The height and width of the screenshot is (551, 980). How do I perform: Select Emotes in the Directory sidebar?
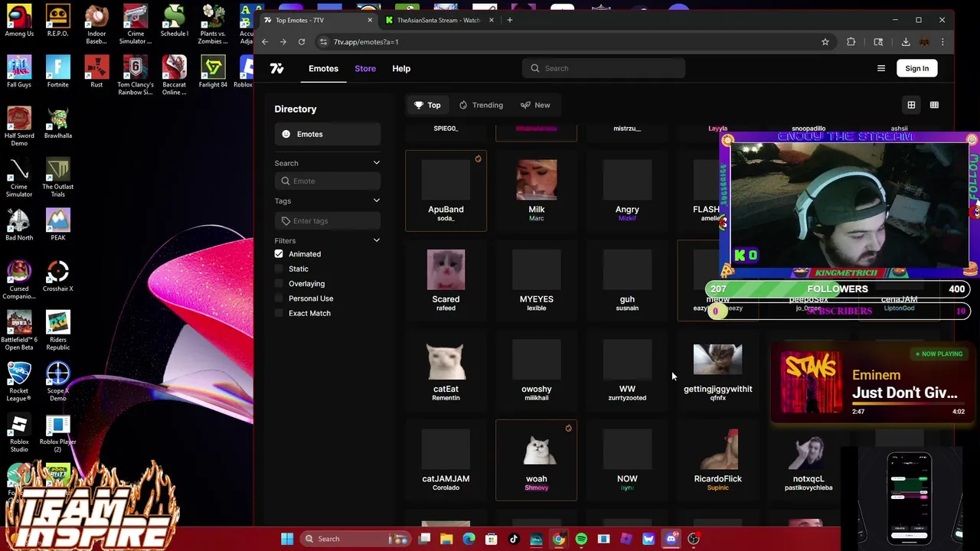point(327,134)
